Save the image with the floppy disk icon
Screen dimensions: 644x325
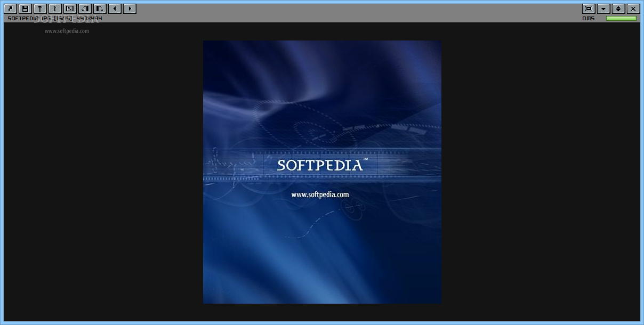pos(25,9)
